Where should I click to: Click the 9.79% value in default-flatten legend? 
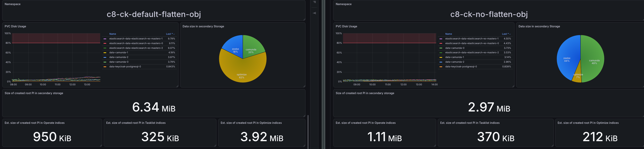point(171,39)
